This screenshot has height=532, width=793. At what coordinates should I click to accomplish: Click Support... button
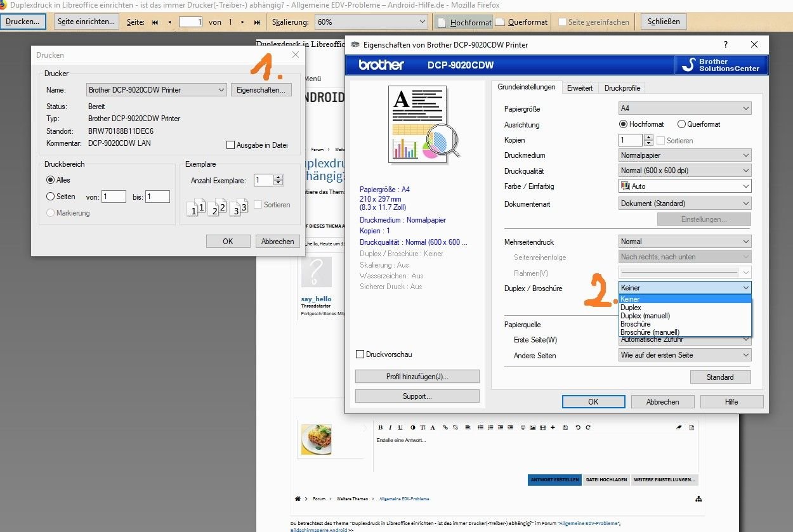pos(417,396)
